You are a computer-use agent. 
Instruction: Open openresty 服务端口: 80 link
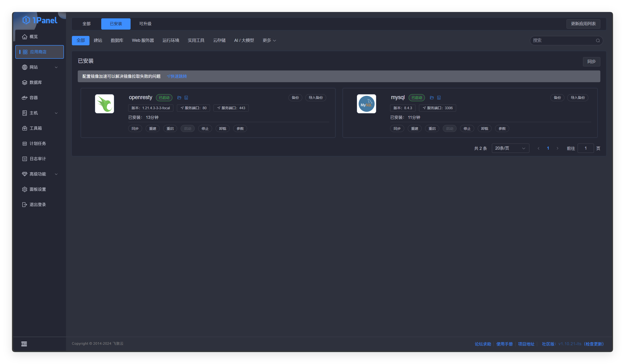point(194,108)
